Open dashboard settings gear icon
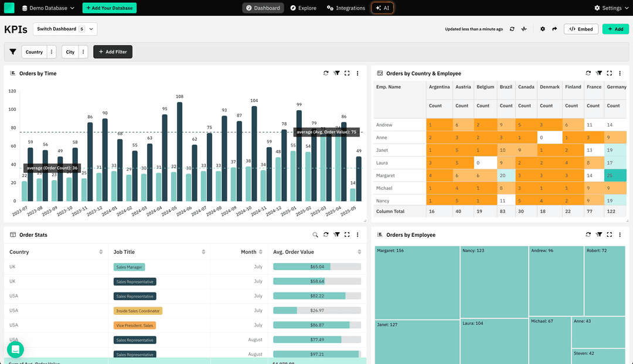The image size is (633, 364). click(542, 29)
